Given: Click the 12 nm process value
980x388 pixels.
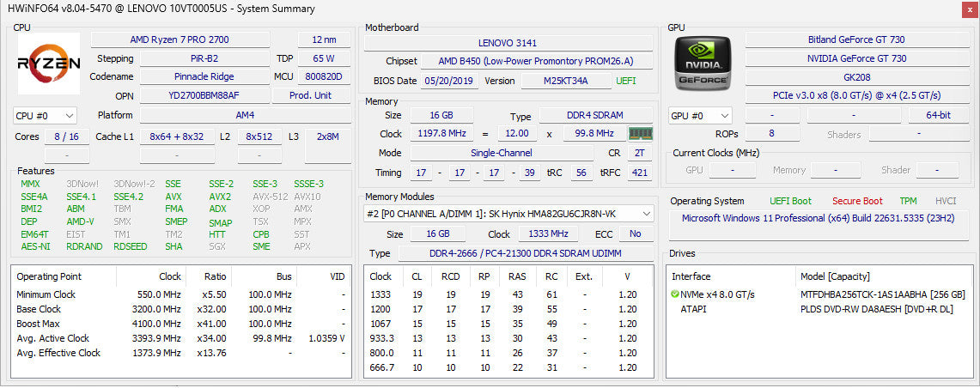Looking at the screenshot, I should click(325, 39).
